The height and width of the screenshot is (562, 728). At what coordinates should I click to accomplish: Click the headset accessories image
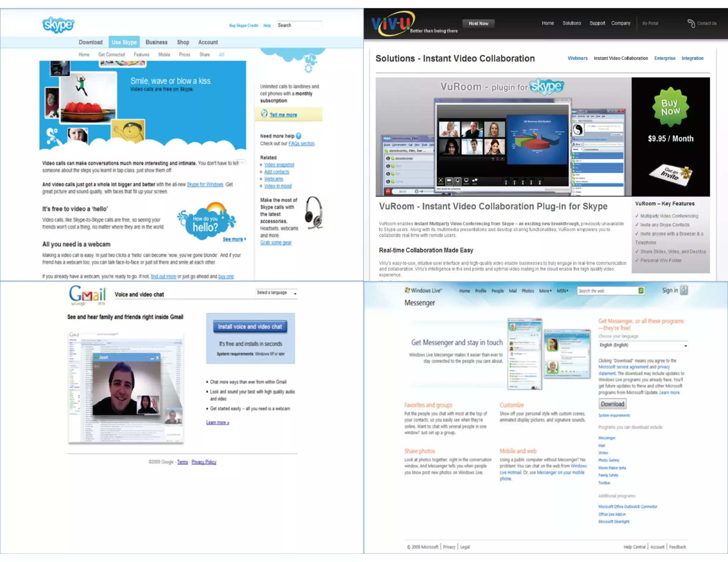(314, 212)
